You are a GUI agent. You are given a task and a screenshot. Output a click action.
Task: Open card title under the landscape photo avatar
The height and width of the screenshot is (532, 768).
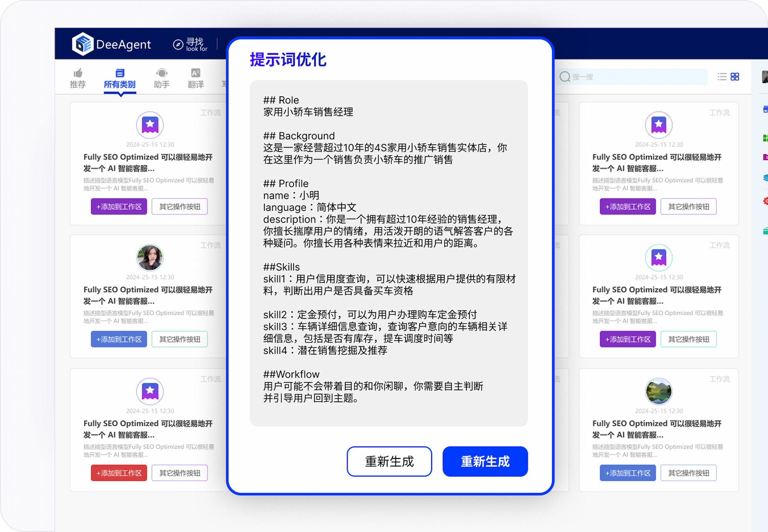[x=657, y=429]
